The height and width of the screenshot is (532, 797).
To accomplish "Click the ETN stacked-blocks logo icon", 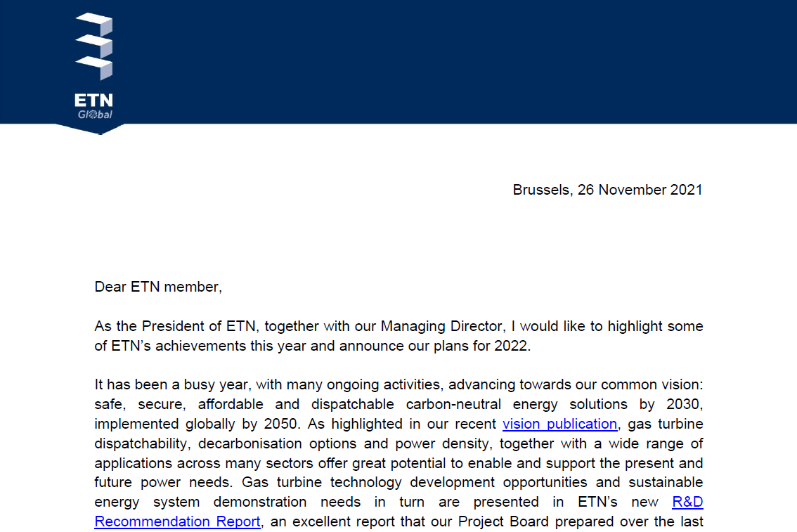I will click(94, 46).
